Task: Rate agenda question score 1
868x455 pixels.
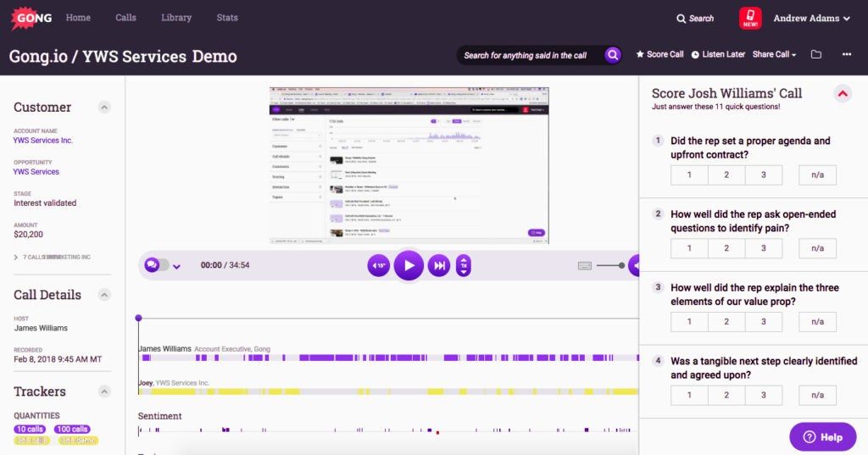Action: [689, 175]
